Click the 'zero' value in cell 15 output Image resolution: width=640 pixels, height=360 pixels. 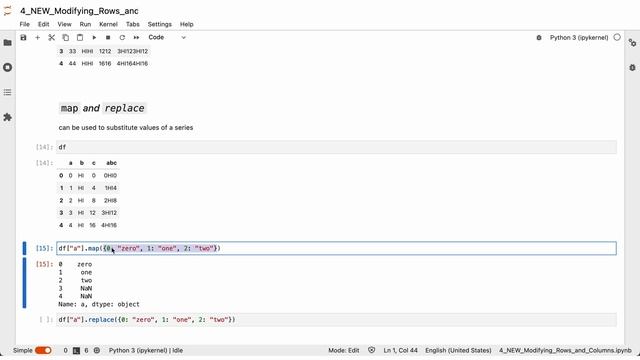pos(84,264)
